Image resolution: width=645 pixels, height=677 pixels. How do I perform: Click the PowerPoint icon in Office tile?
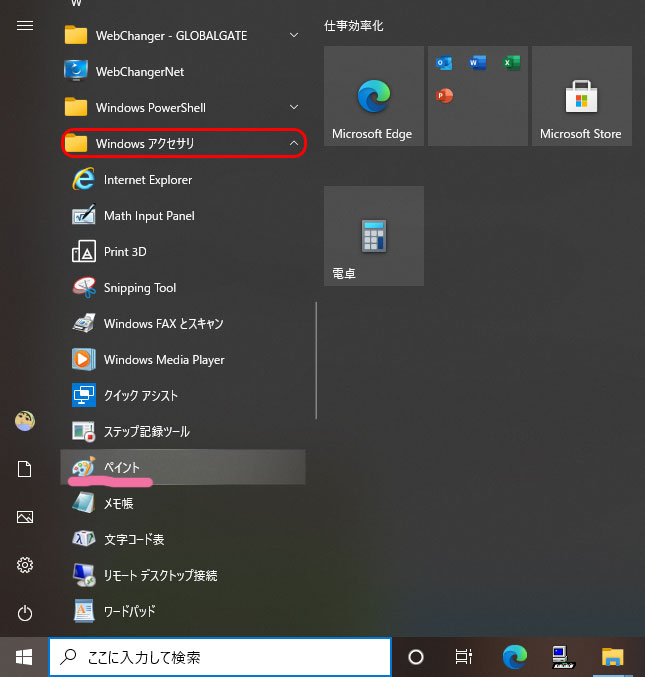click(444, 95)
